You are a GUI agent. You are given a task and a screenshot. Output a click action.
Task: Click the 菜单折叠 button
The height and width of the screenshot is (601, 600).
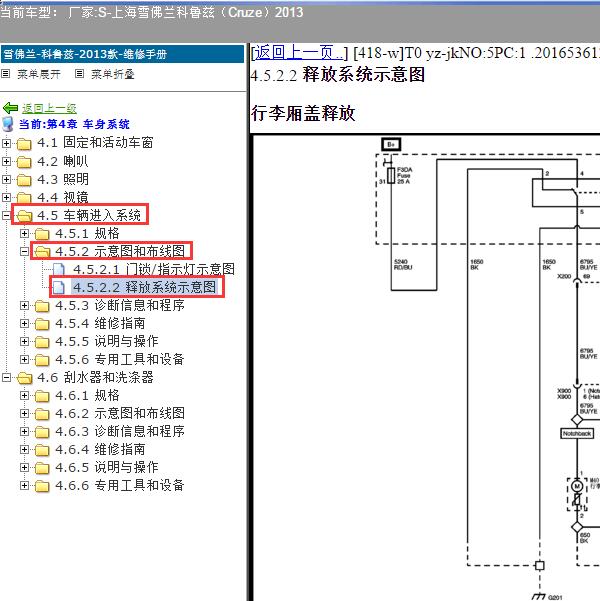pos(113,74)
